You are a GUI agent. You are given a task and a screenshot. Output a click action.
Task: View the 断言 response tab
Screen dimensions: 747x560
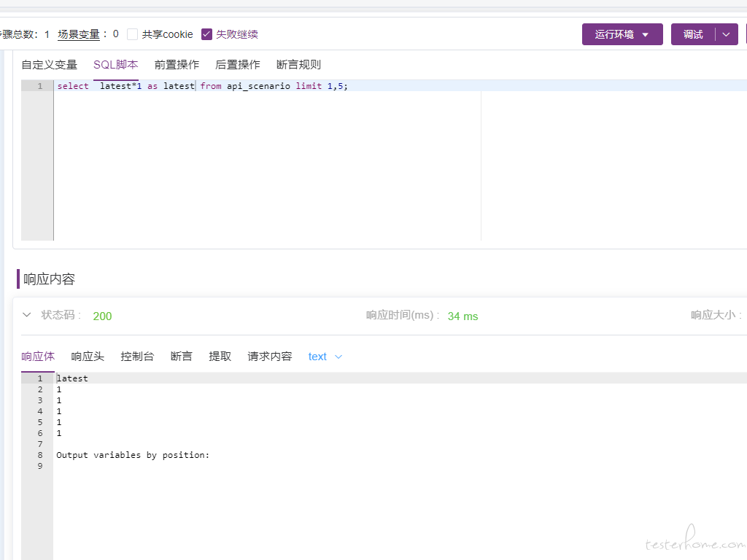coord(182,356)
